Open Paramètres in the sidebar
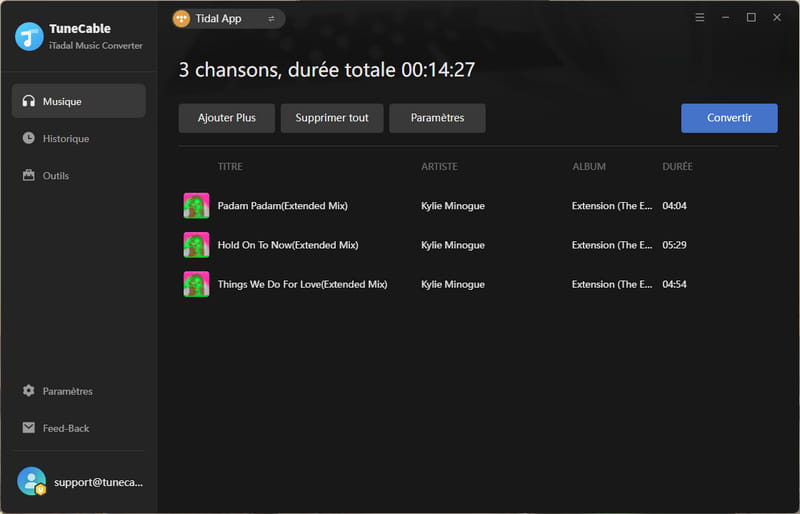This screenshot has width=800, height=514. tap(79, 391)
